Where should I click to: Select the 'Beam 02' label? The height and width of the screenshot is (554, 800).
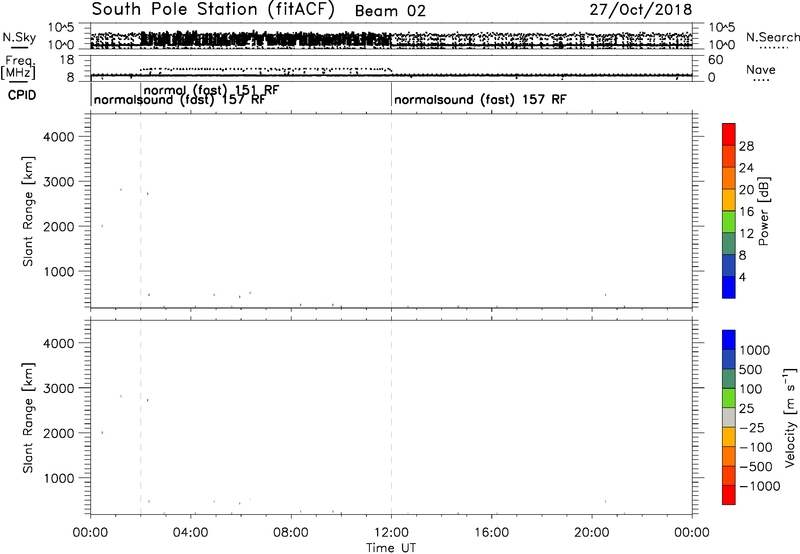[390, 11]
